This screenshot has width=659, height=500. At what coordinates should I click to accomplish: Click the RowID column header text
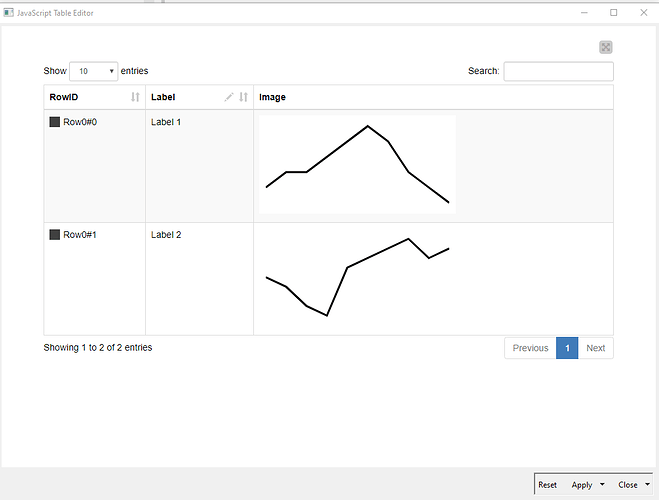click(x=64, y=97)
